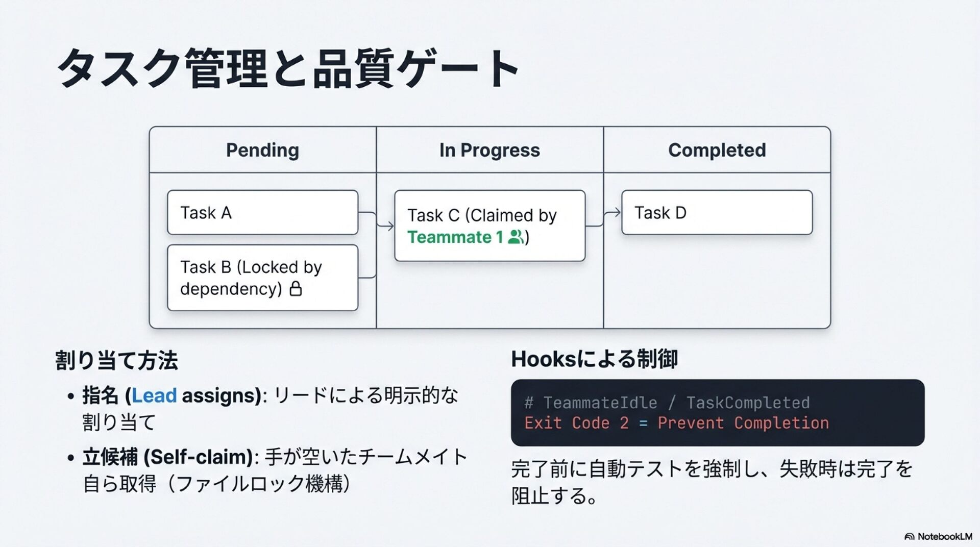The image size is (980, 547).
Task: Click the green Teammate 1 label
Action: click(x=455, y=237)
